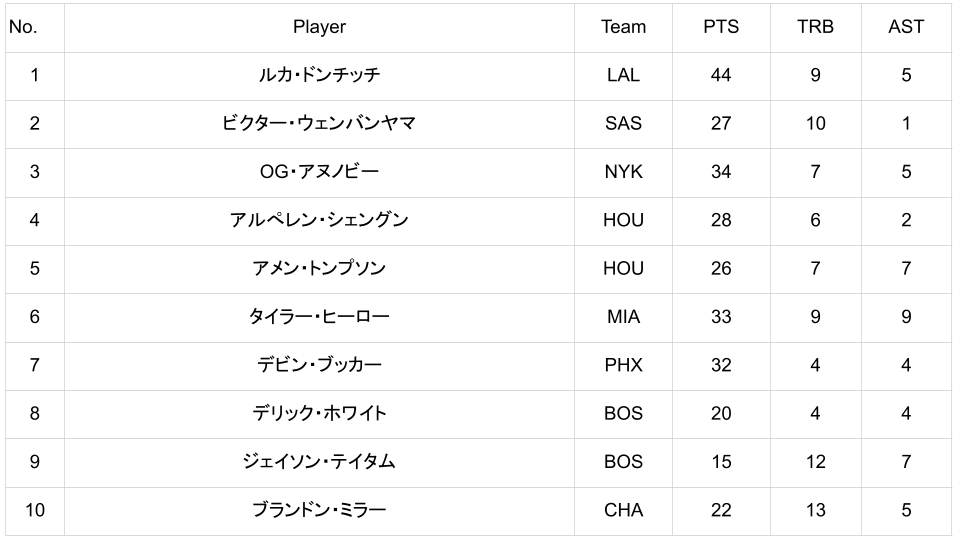Click the ブランドン・ミラー player cell
Screen dimensions: 960x540
(319, 510)
